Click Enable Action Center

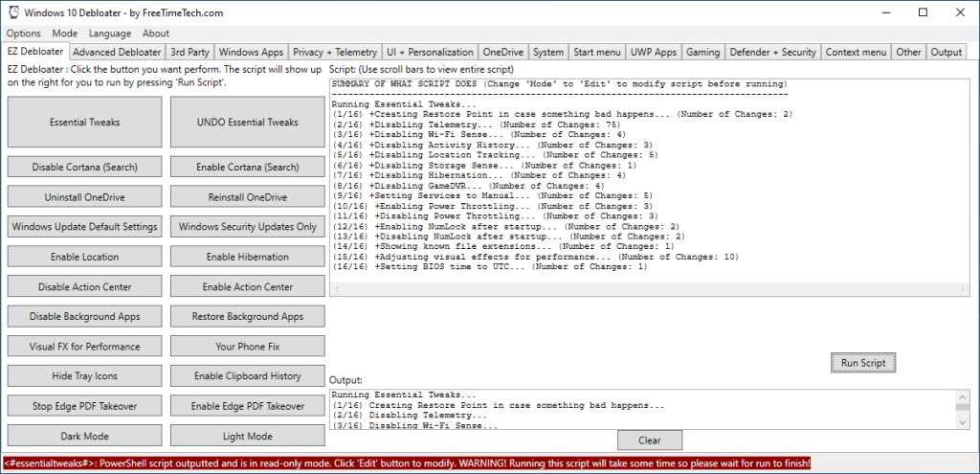coord(248,286)
